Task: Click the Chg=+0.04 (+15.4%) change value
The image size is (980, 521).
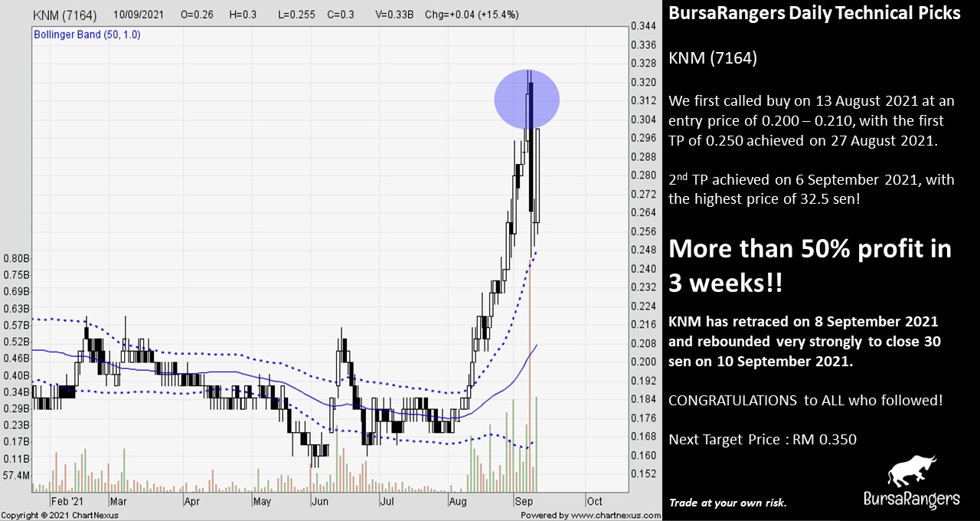Action: (x=471, y=15)
